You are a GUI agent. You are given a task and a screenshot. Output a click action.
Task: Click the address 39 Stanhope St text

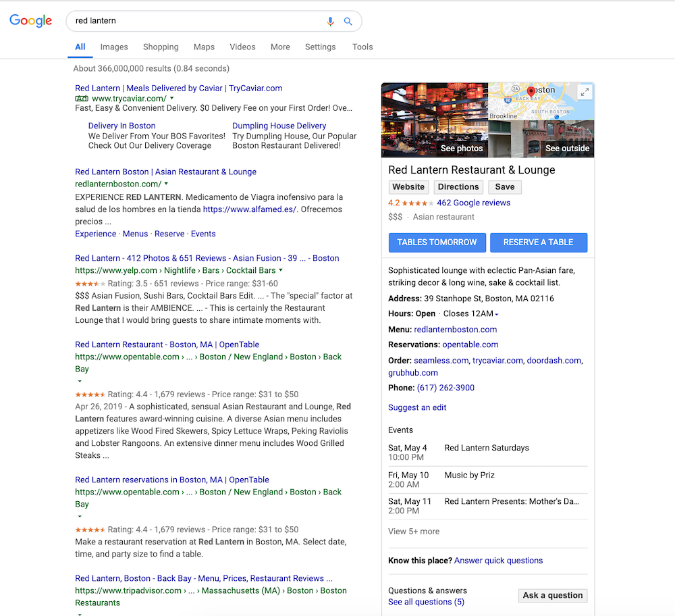click(489, 299)
